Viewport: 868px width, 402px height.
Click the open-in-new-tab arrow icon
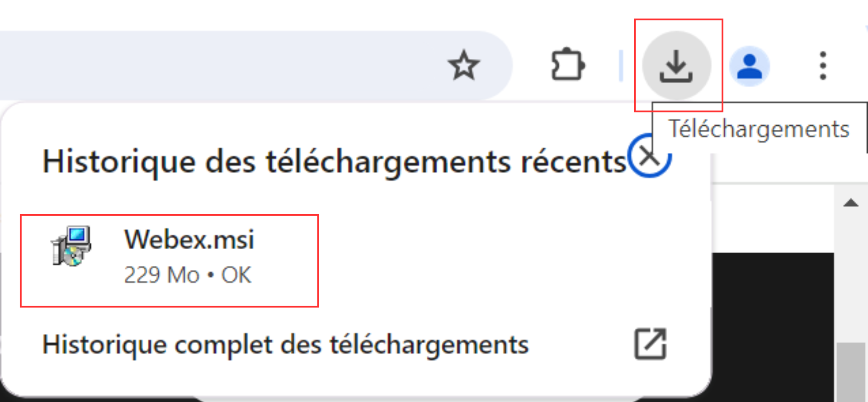click(651, 344)
